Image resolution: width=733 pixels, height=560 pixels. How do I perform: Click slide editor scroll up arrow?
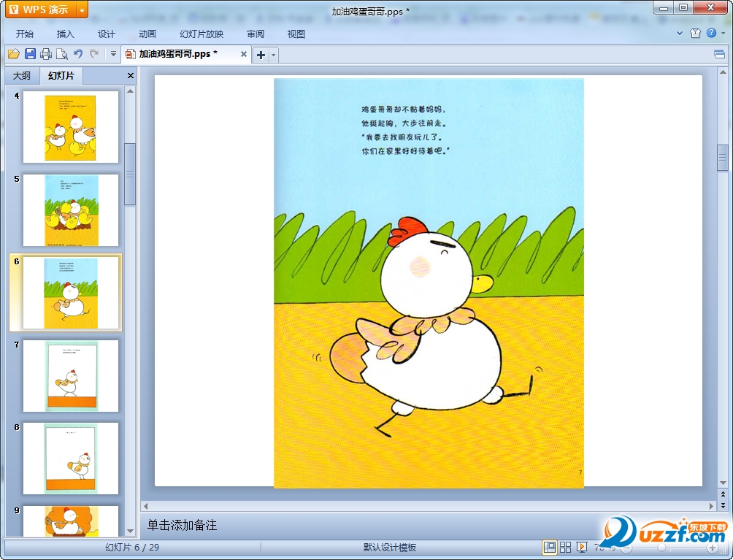click(x=723, y=72)
